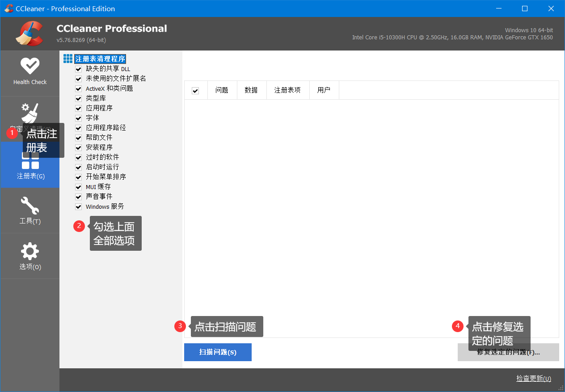This screenshot has height=392, width=565.
Task: Click the MUI 缓存 label
Action: point(98,187)
